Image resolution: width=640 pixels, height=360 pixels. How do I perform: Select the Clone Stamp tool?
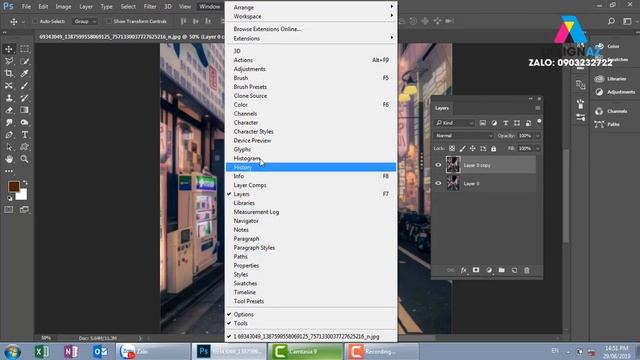coord(9,98)
